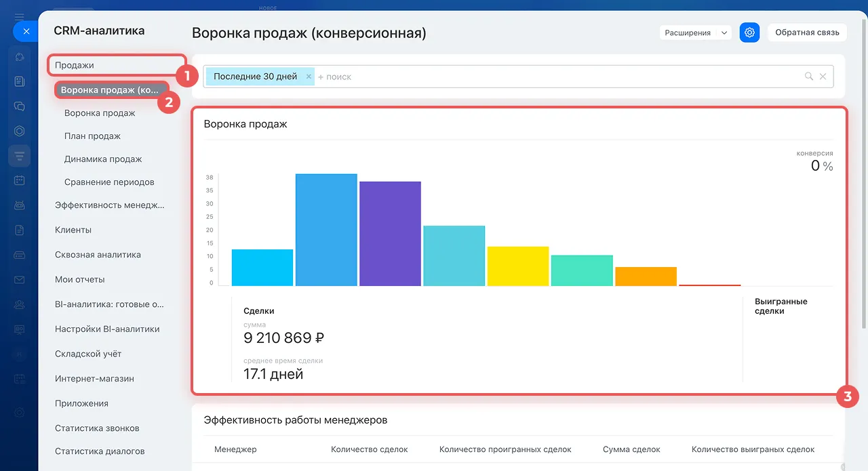
Task: Open the chat bubbles messenger icon
Action: point(19,106)
